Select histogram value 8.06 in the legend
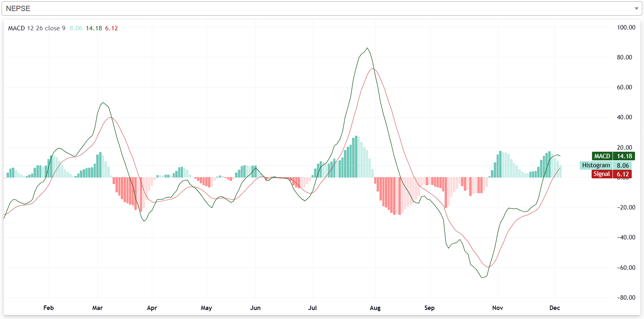The height and width of the screenshot is (319, 644). pos(76,28)
